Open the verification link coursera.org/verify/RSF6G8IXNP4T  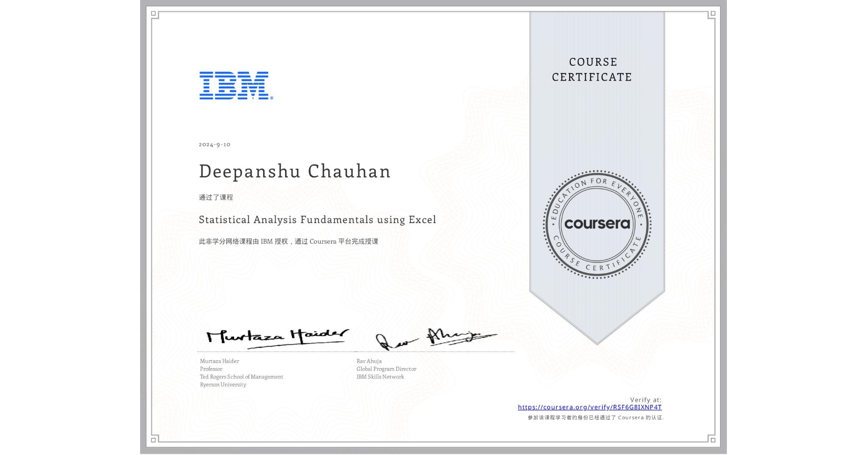pyautogui.click(x=590, y=407)
